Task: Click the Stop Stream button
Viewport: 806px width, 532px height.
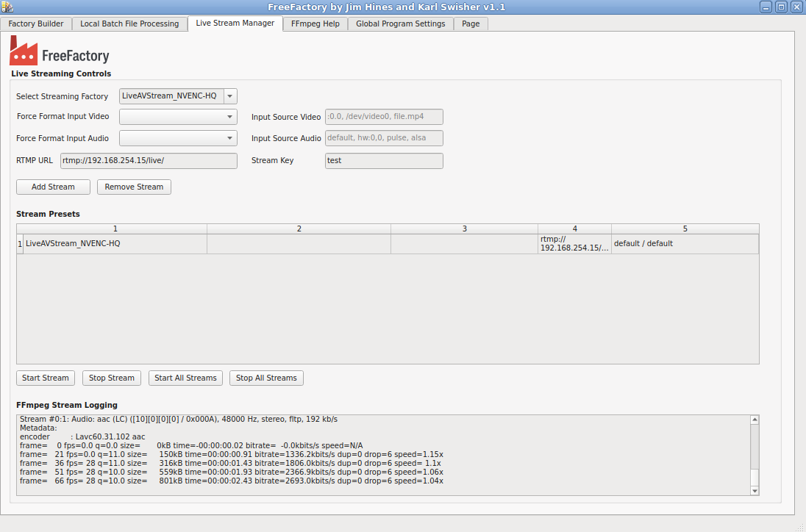Action: (x=112, y=378)
